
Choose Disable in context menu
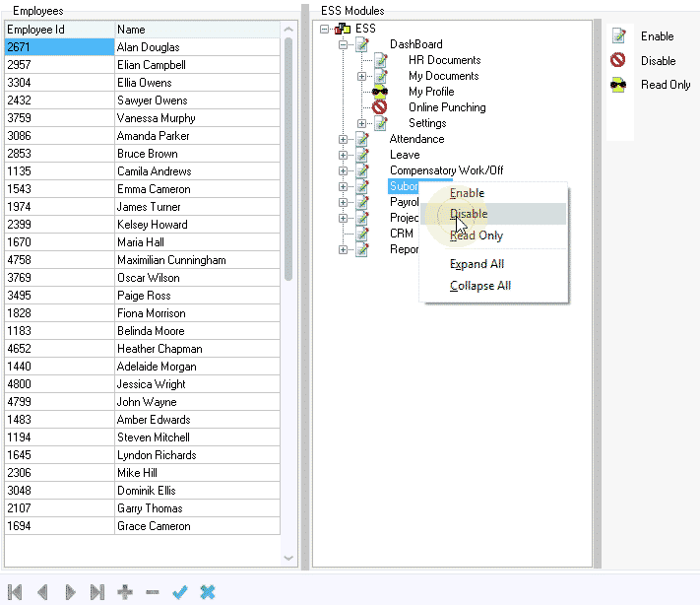coord(493,214)
